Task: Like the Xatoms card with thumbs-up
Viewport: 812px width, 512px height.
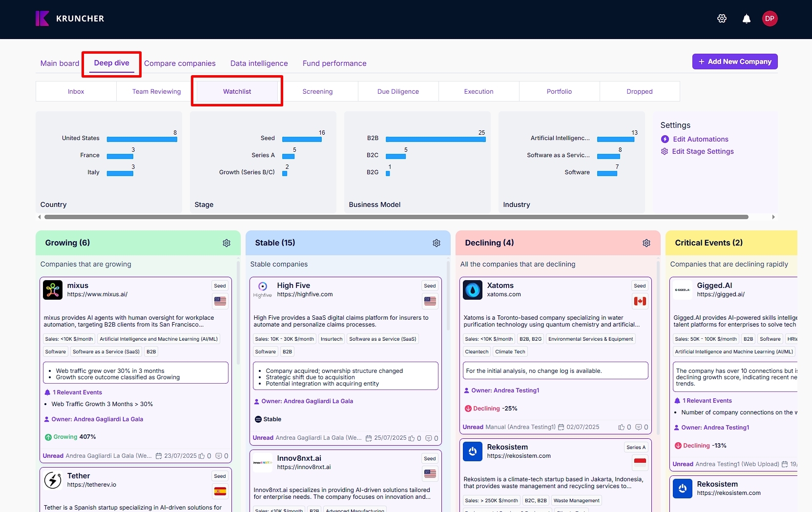Action: (622, 427)
